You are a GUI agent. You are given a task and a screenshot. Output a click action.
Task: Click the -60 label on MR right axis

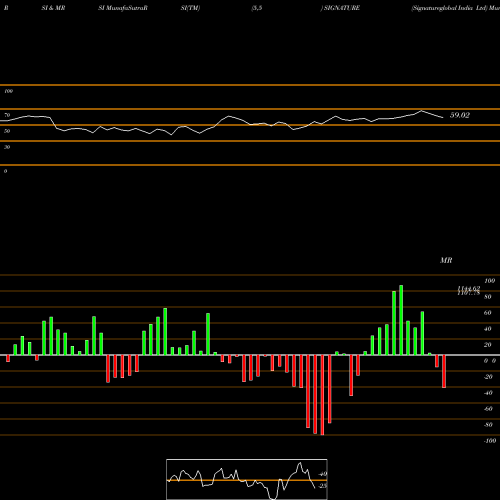(x=488, y=409)
